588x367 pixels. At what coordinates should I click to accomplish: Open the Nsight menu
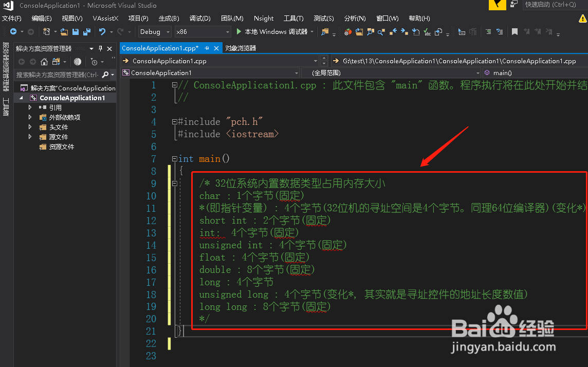264,19
